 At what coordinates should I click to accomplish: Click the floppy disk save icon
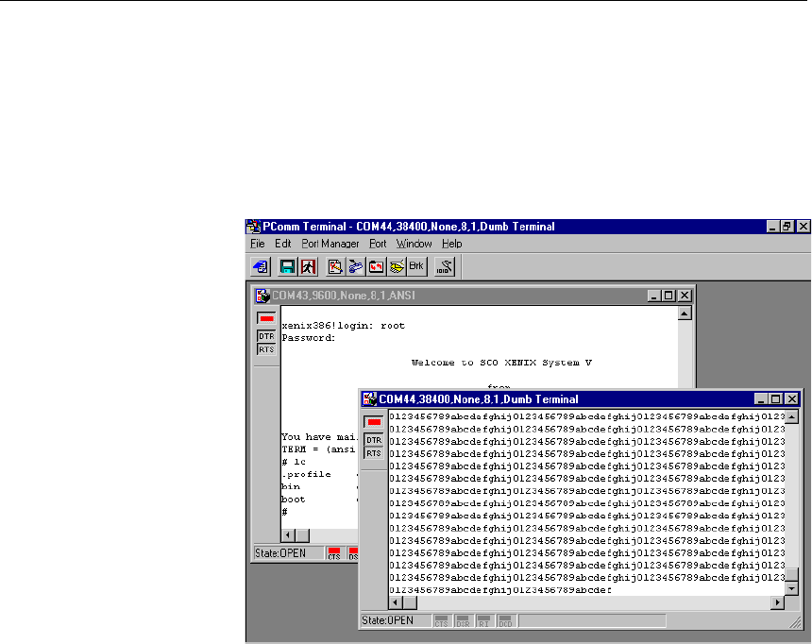pos(287,267)
